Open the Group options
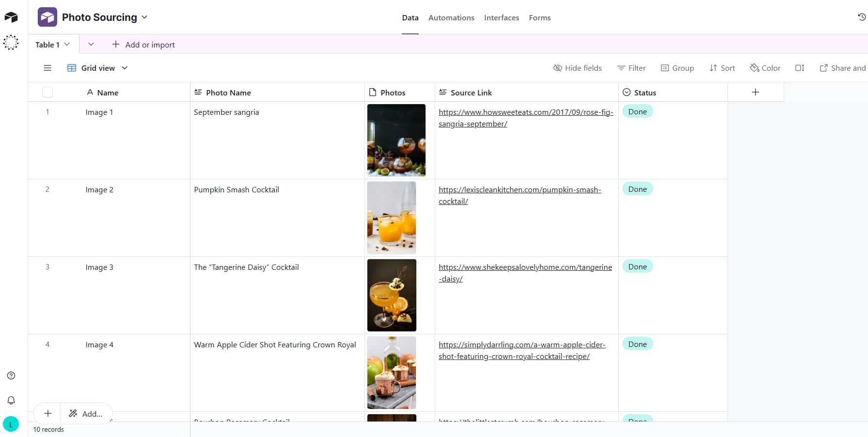This screenshot has width=868, height=437. (678, 68)
